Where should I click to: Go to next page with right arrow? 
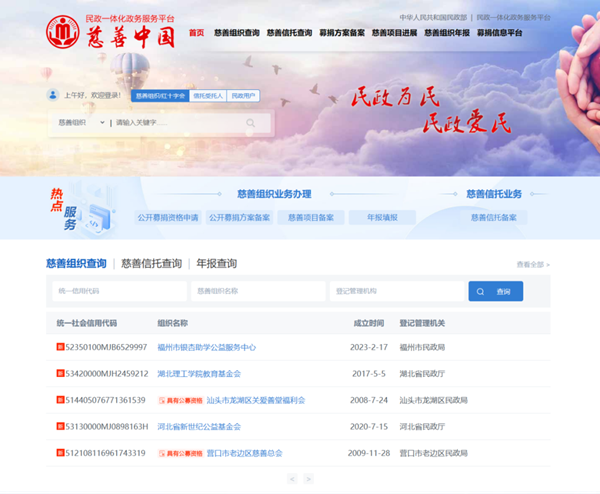click(x=308, y=479)
